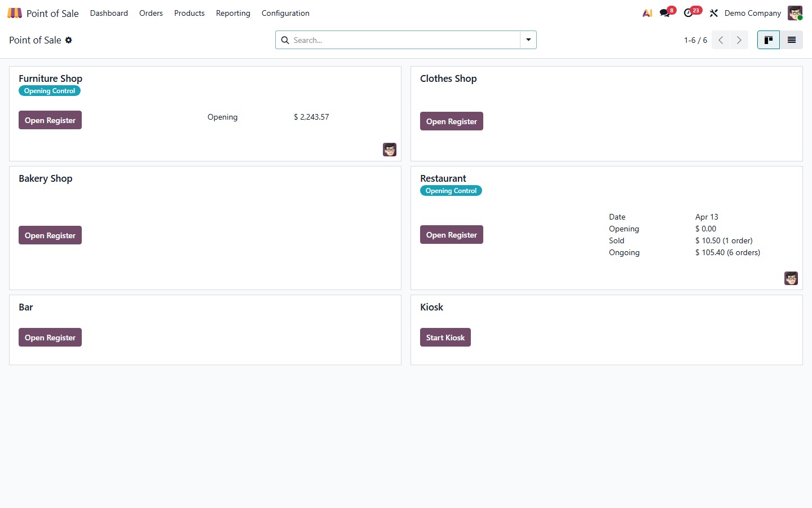This screenshot has height=508, width=812.
Task: Click the Point of Sale app logo
Action: point(14,12)
